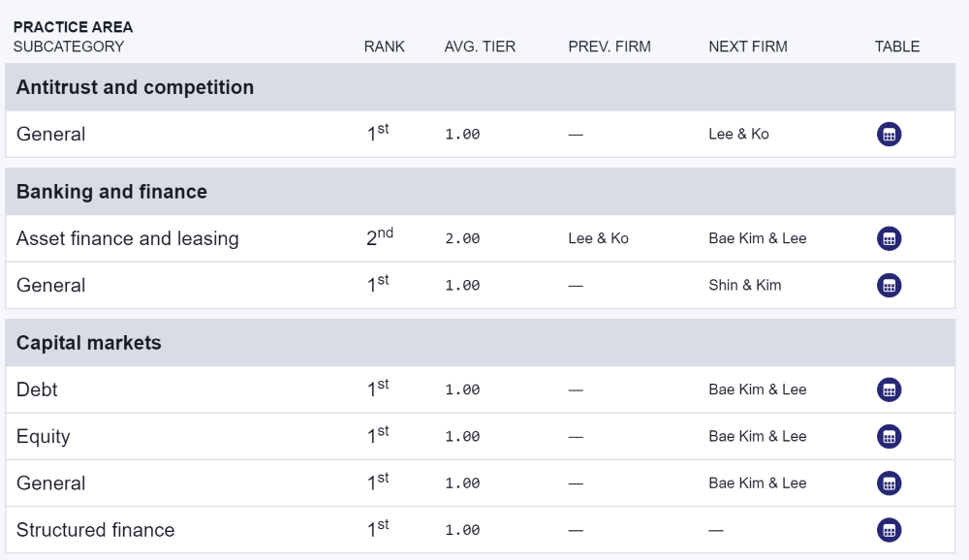Open Lee & Ko previous firm in Asset finance row
Image resolution: width=969 pixels, height=560 pixels.
click(598, 238)
